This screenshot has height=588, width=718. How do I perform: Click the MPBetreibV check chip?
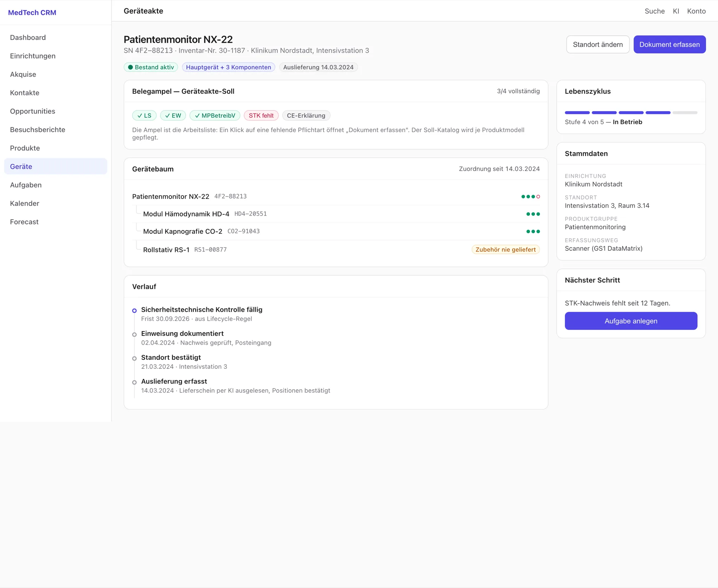pos(215,116)
